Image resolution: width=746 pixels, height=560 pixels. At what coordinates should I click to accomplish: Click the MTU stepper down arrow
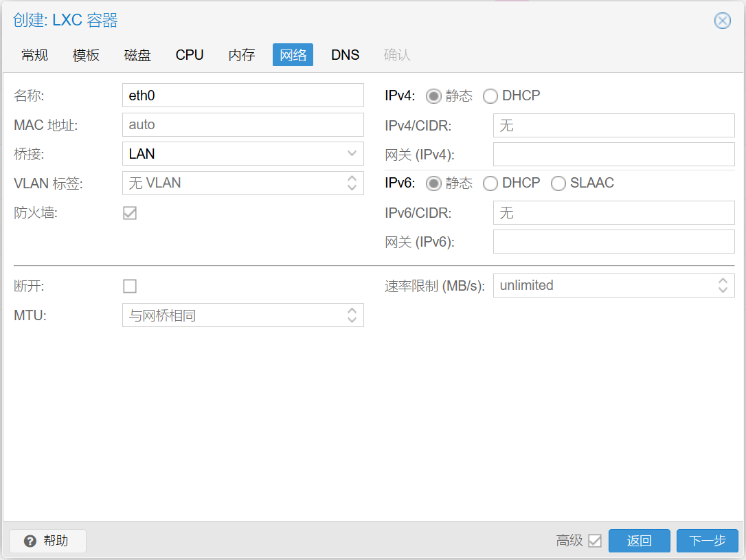(x=351, y=319)
